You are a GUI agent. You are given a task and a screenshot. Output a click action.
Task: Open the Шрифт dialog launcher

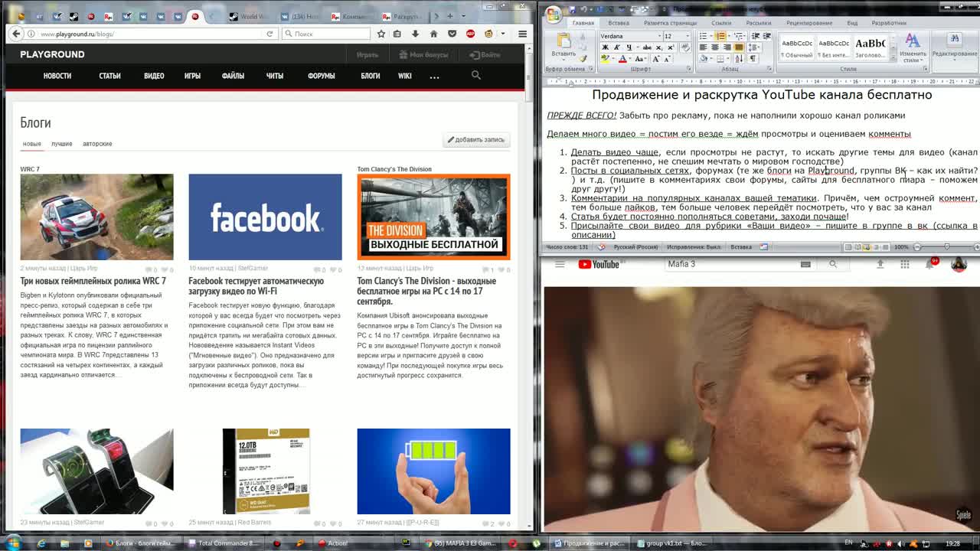[x=688, y=69]
